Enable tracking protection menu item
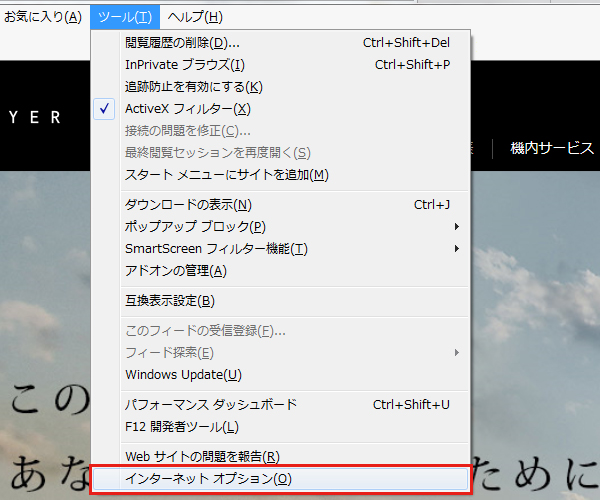600x500 pixels. point(194,87)
